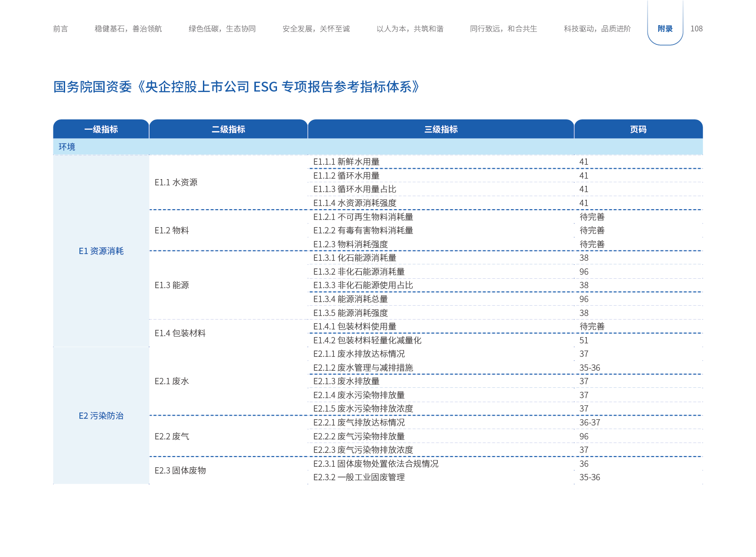756x557 pixels.
Task: Click the E1.1 水资源 entry
Action: (176, 182)
